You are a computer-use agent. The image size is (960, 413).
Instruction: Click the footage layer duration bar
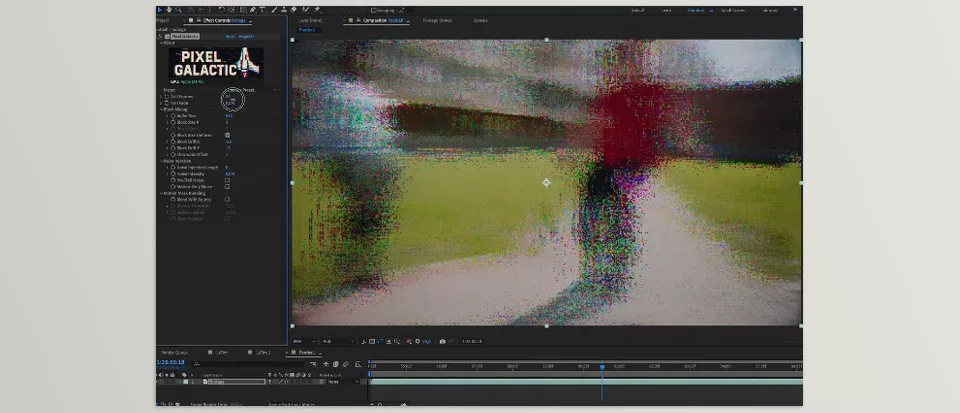pyautogui.click(x=586, y=382)
